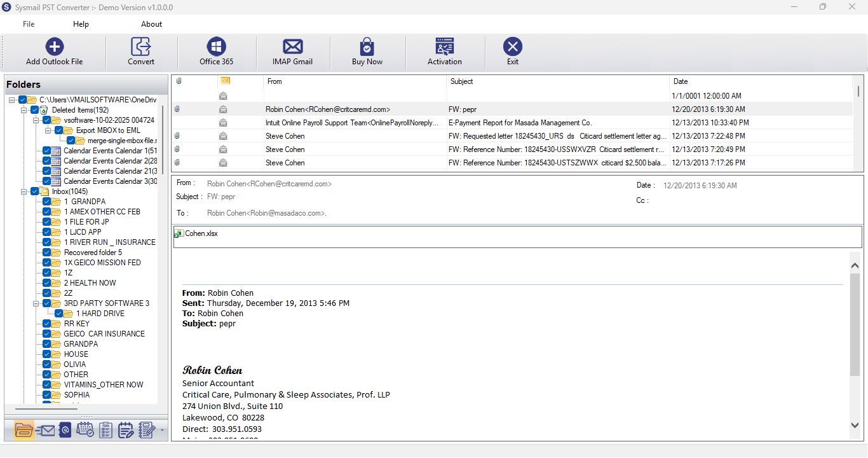Click the Calendar Events Calendar 21 icon
868x458 pixels.
[57, 171]
